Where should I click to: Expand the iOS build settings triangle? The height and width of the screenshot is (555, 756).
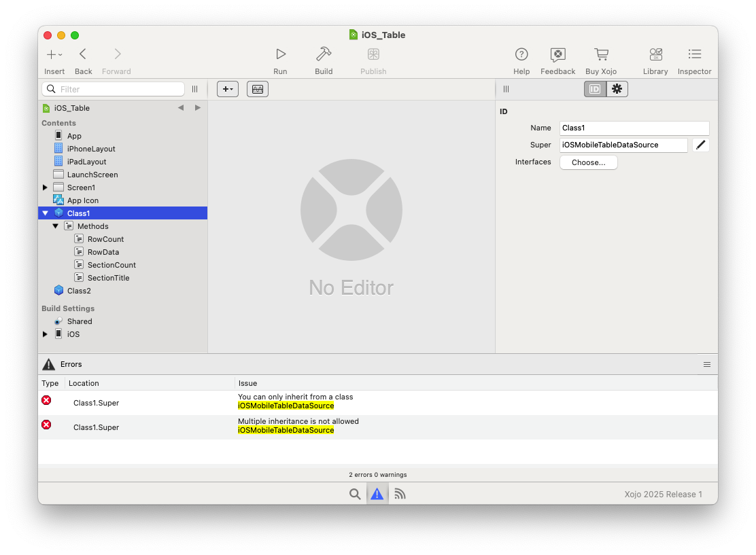pyautogui.click(x=46, y=334)
